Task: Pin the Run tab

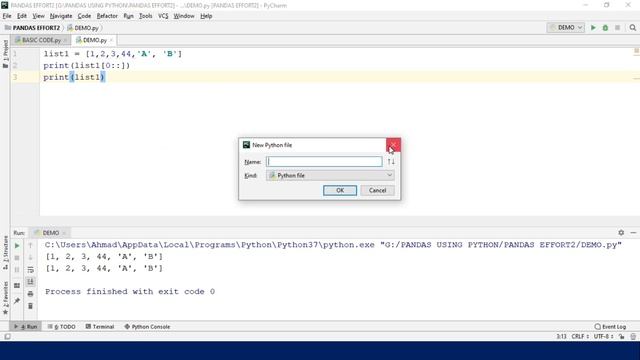Action: click(x=17, y=301)
